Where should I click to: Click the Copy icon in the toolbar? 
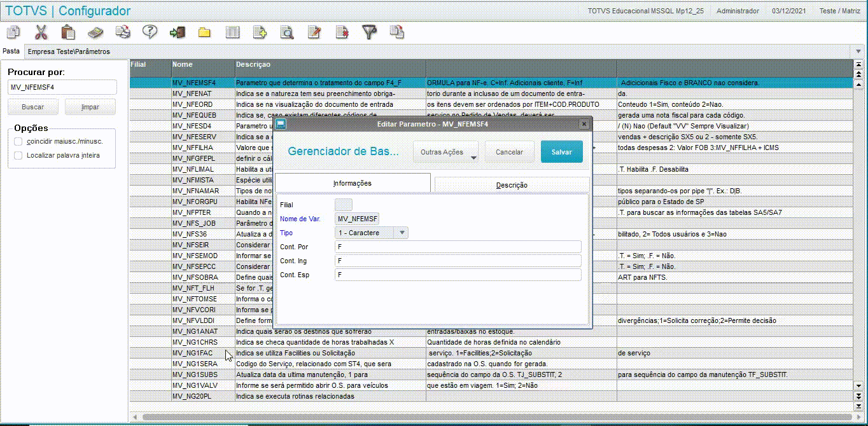[x=13, y=32]
